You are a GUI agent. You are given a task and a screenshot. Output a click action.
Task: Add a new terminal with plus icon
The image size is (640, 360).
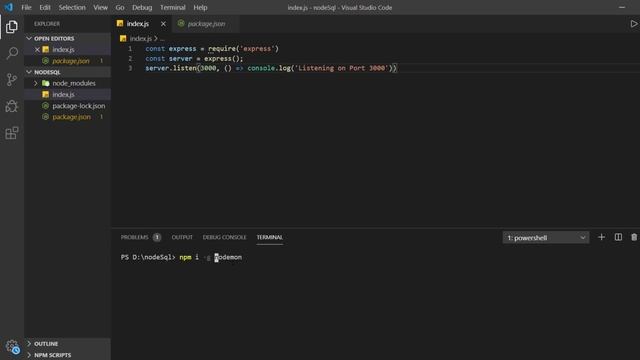(601, 237)
